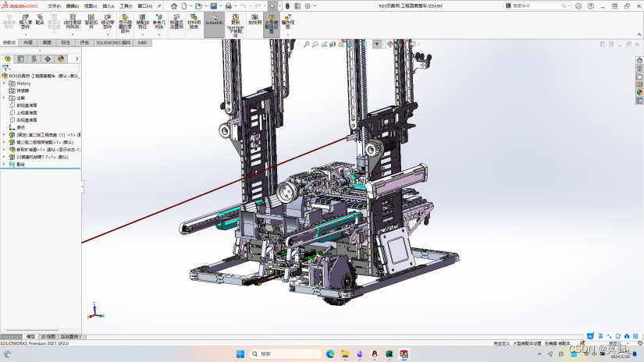This screenshot has width=644, height=362.
Task: Click Zoom to Area icon in view toolbar
Action: [315, 44]
